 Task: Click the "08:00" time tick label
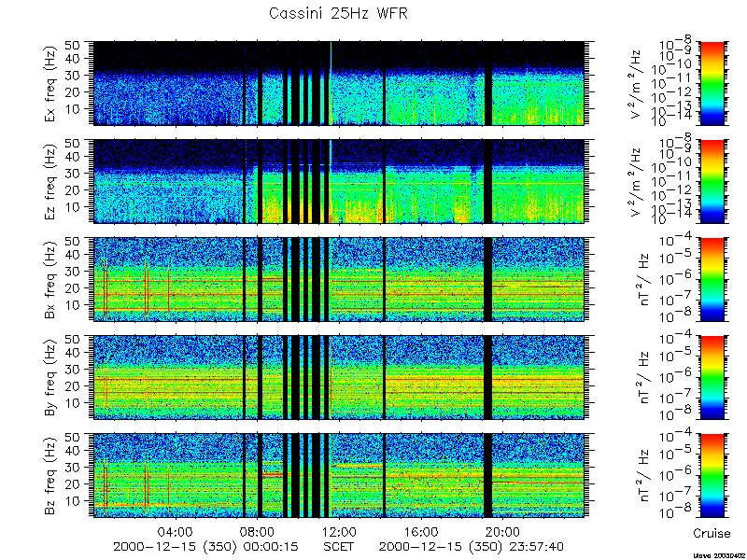258,532
